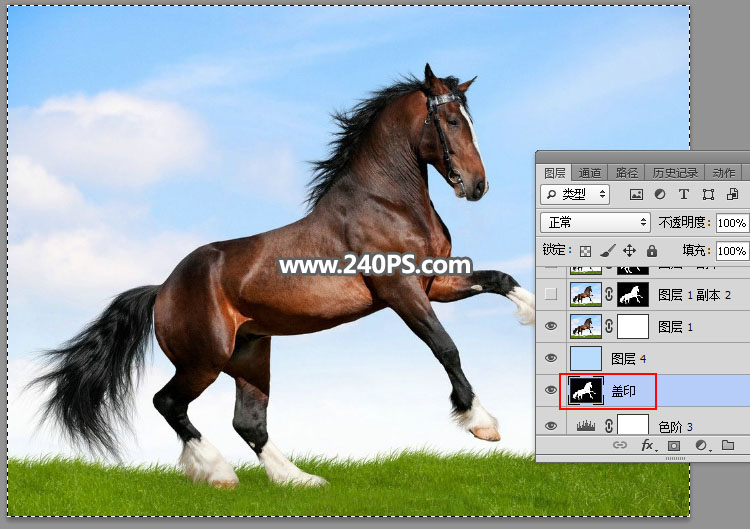
Task: Open the 动作 tab
Action: coord(723,173)
